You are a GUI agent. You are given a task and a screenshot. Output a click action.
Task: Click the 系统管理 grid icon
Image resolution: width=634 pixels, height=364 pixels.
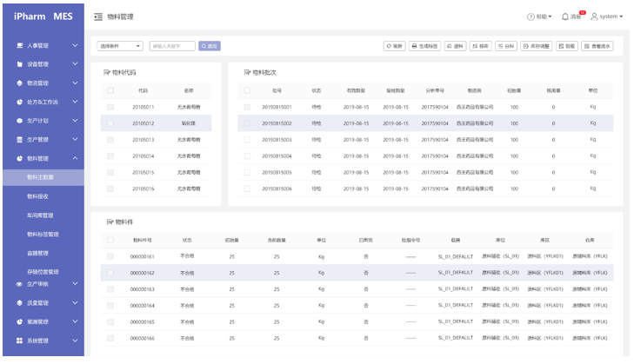(x=19, y=341)
